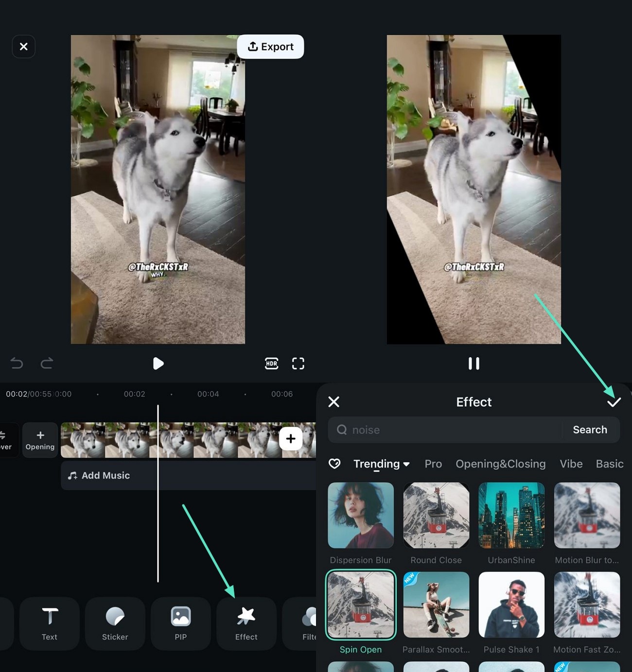
Task: Confirm the effect with the checkmark
Action: click(x=614, y=402)
